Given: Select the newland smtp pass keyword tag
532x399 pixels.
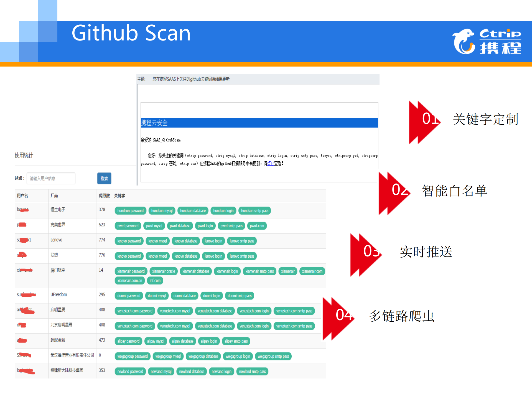Looking at the screenshot, I should click(x=252, y=371).
